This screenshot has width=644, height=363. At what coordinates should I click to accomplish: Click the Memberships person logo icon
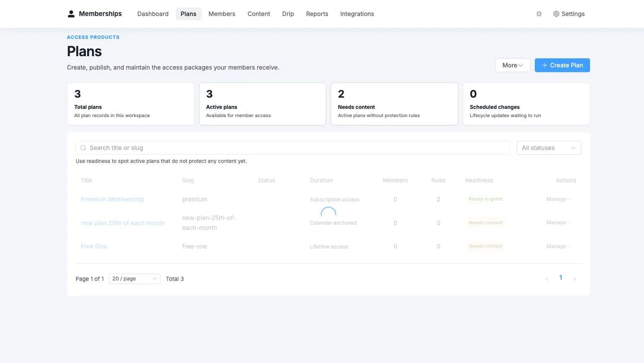coord(71,14)
